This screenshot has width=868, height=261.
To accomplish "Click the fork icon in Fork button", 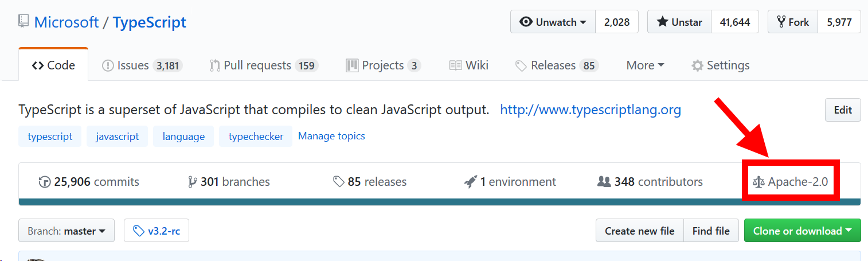I will pyautogui.click(x=781, y=22).
